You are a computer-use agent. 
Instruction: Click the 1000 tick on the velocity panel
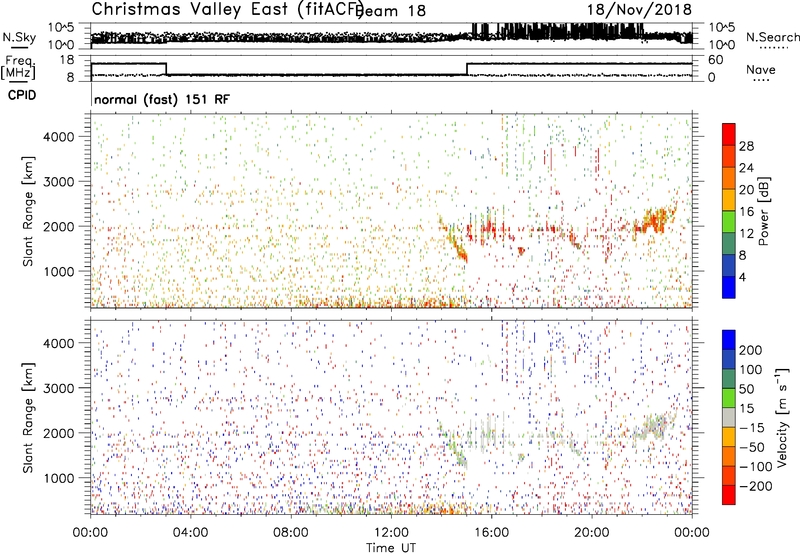pos(59,478)
